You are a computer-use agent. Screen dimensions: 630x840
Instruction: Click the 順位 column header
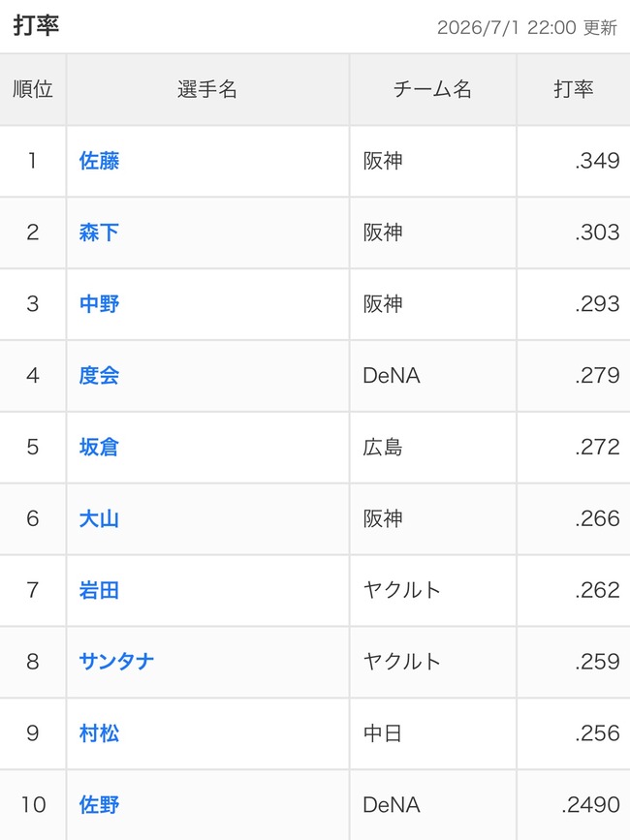(x=33, y=89)
